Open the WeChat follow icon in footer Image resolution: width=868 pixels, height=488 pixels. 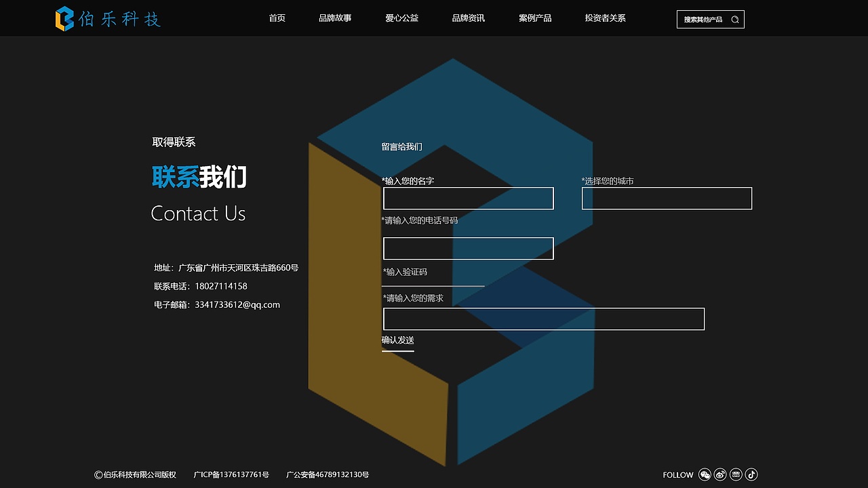point(705,474)
